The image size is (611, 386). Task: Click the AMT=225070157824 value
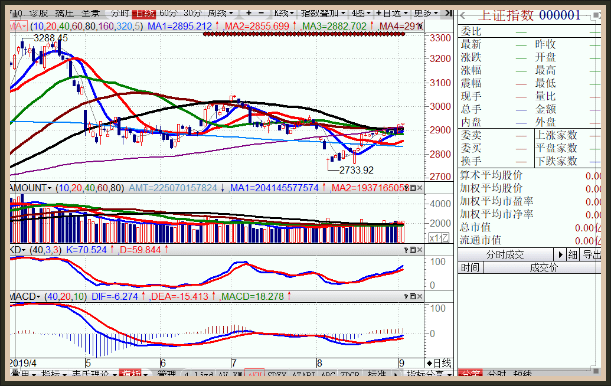click(173, 188)
